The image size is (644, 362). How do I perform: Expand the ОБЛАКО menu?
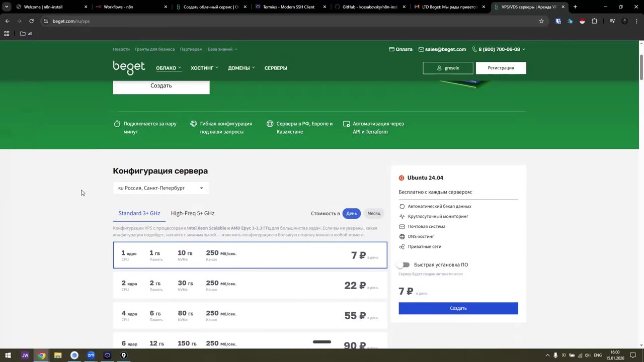[x=169, y=68]
